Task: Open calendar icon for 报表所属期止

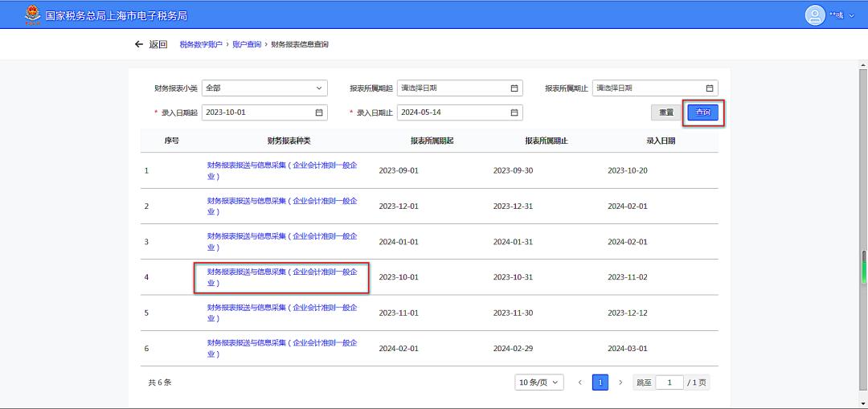Action: pyautogui.click(x=710, y=88)
